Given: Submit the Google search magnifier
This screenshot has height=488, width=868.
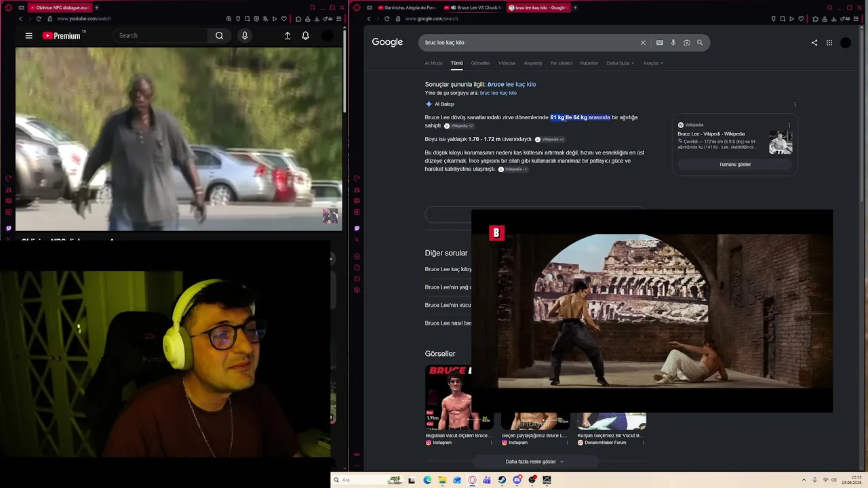Looking at the screenshot, I should click(x=700, y=43).
